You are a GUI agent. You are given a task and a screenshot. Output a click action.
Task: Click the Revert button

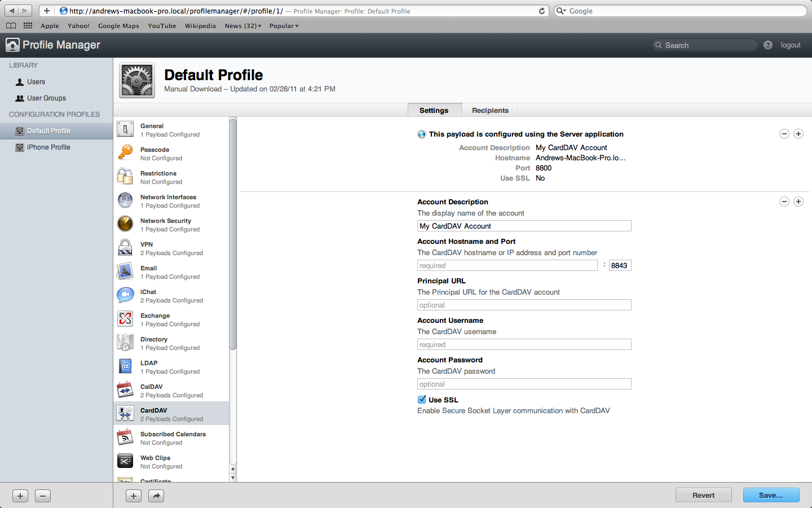(704, 495)
